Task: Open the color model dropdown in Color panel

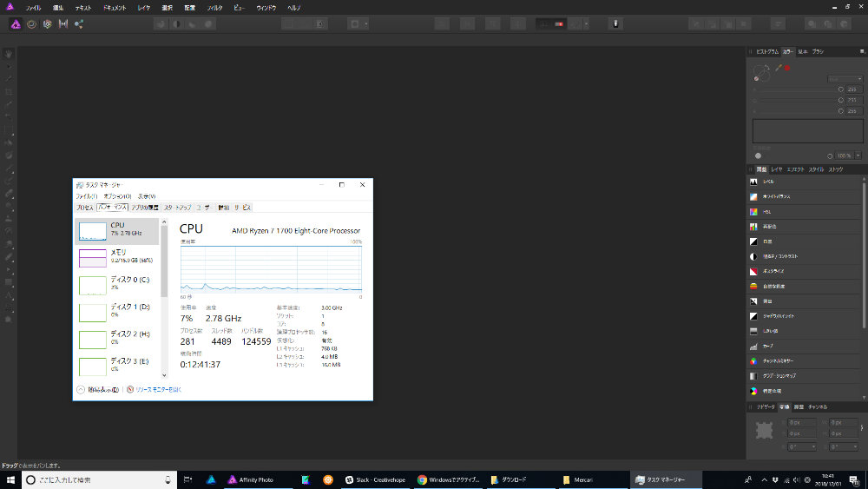Action: click(845, 79)
